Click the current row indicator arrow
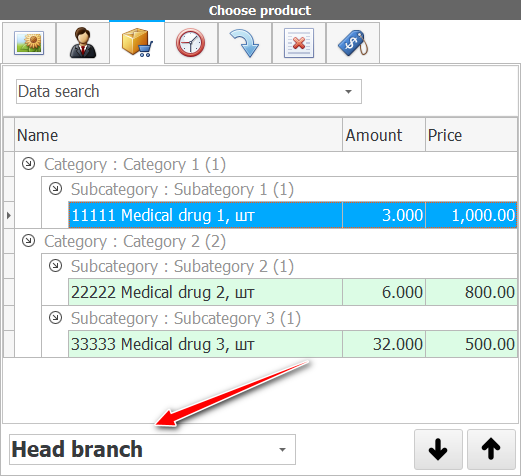 tap(9, 215)
